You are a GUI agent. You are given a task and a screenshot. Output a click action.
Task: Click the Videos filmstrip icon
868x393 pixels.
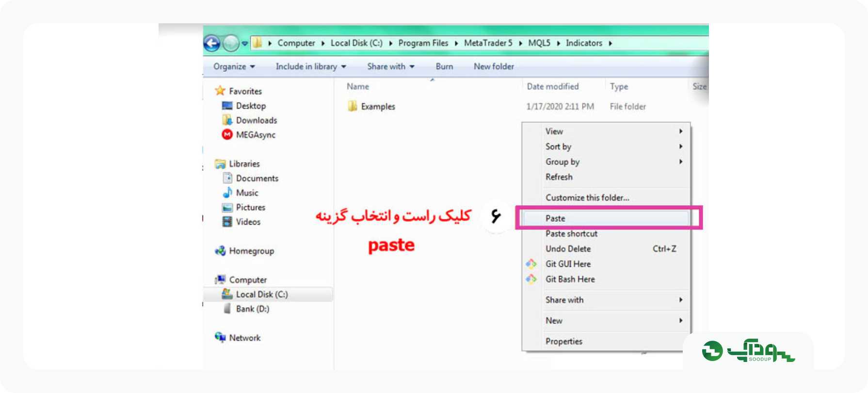tap(227, 222)
